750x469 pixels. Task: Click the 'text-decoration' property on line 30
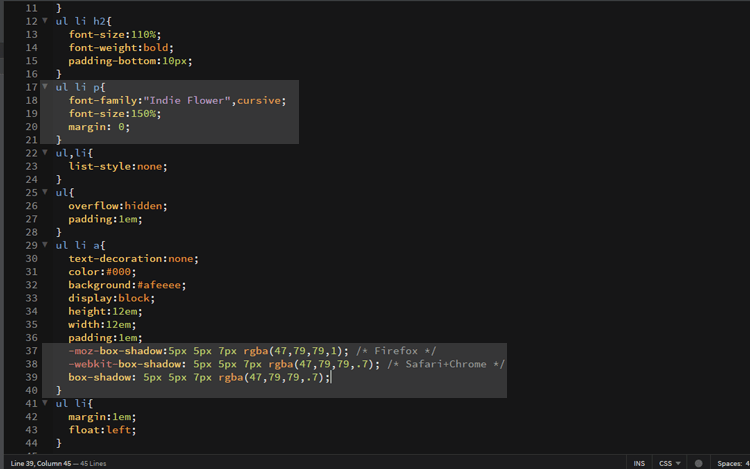click(x=115, y=259)
